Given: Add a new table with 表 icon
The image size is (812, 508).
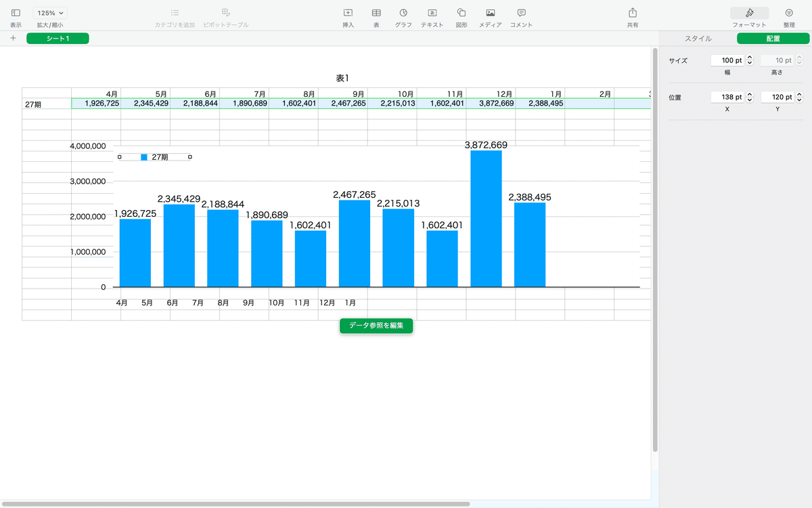Looking at the screenshot, I should (376, 13).
